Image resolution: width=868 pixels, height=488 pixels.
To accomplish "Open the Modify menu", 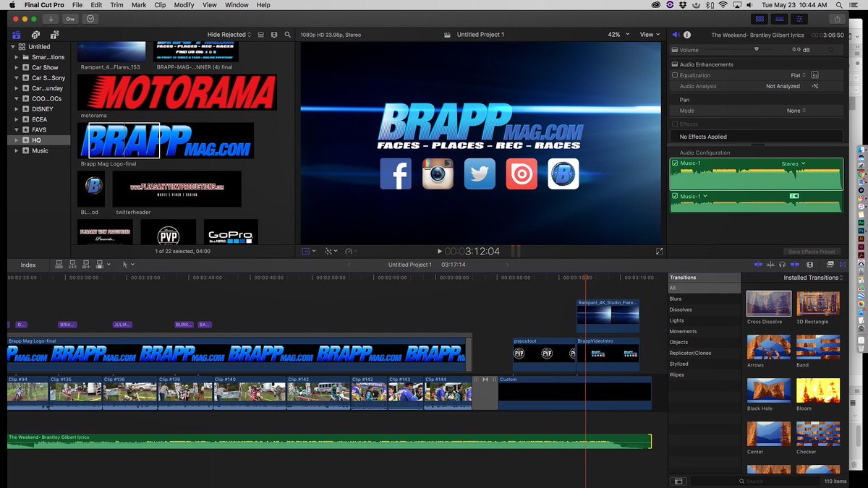I will point(184,5).
